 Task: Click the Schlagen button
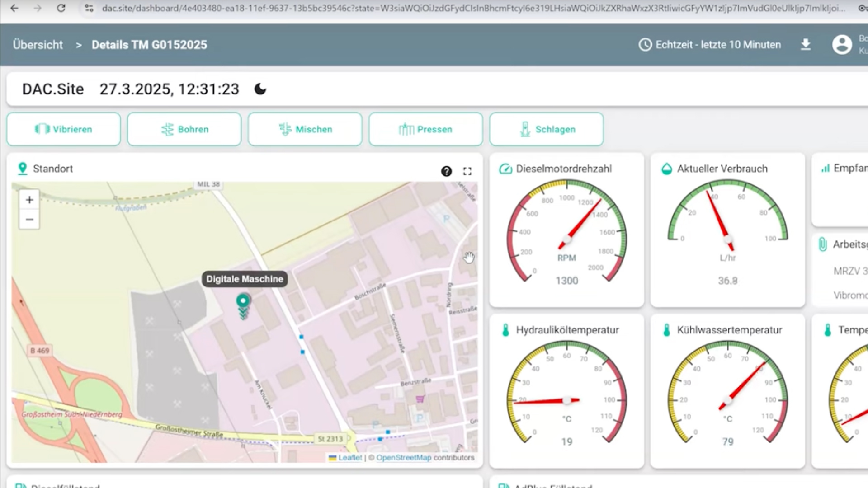point(547,129)
